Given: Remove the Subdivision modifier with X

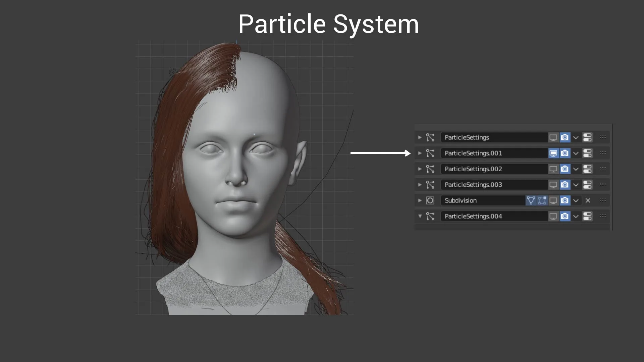Looking at the screenshot, I should (x=588, y=200).
